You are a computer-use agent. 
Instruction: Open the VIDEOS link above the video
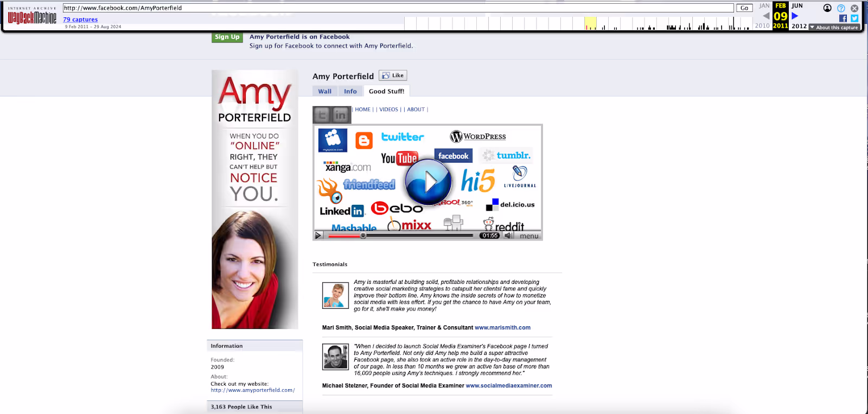388,109
